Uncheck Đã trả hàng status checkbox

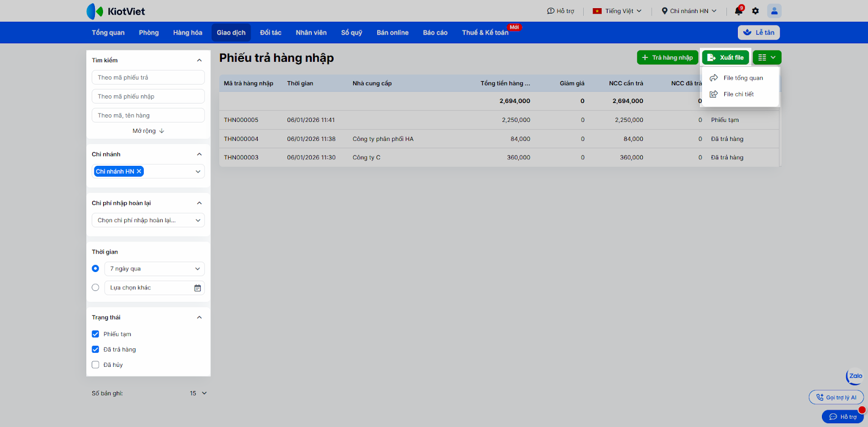click(95, 350)
